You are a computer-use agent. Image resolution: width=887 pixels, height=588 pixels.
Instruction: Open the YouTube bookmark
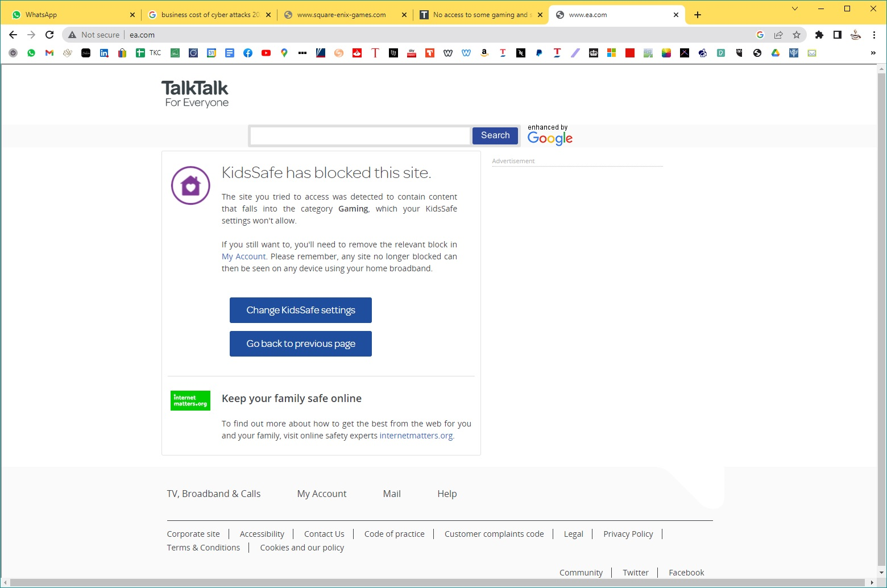pos(266,53)
